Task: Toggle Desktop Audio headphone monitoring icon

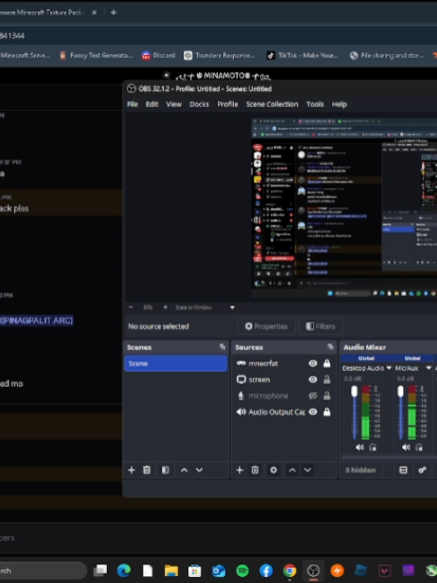Action: tap(373, 447)
